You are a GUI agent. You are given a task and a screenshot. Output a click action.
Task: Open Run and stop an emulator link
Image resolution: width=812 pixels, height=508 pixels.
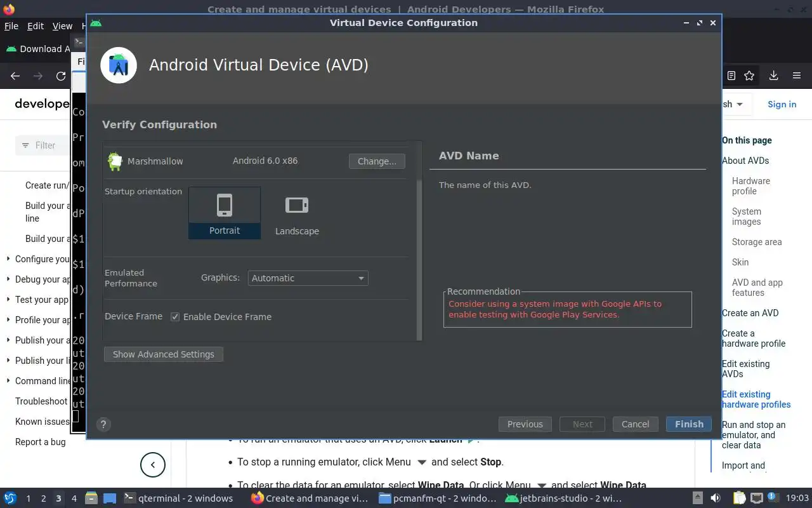pos(754,435)
